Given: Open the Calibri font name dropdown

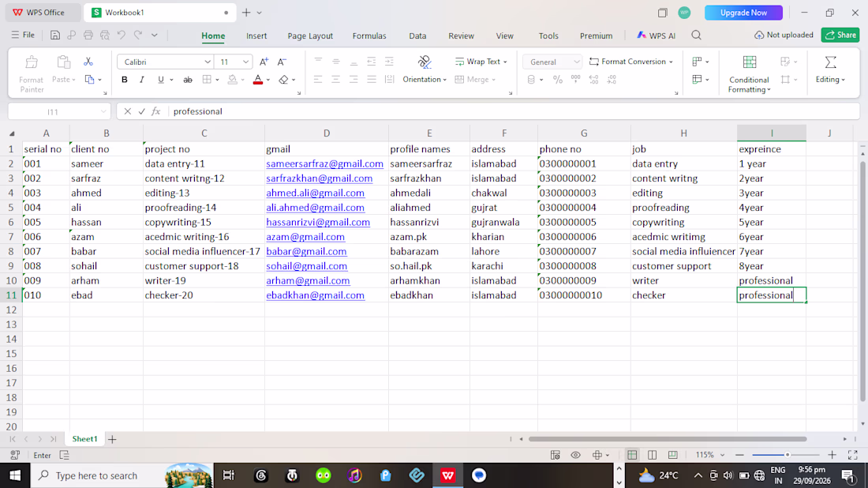Looking at the screenshot, I should click(x=207, y=62).
